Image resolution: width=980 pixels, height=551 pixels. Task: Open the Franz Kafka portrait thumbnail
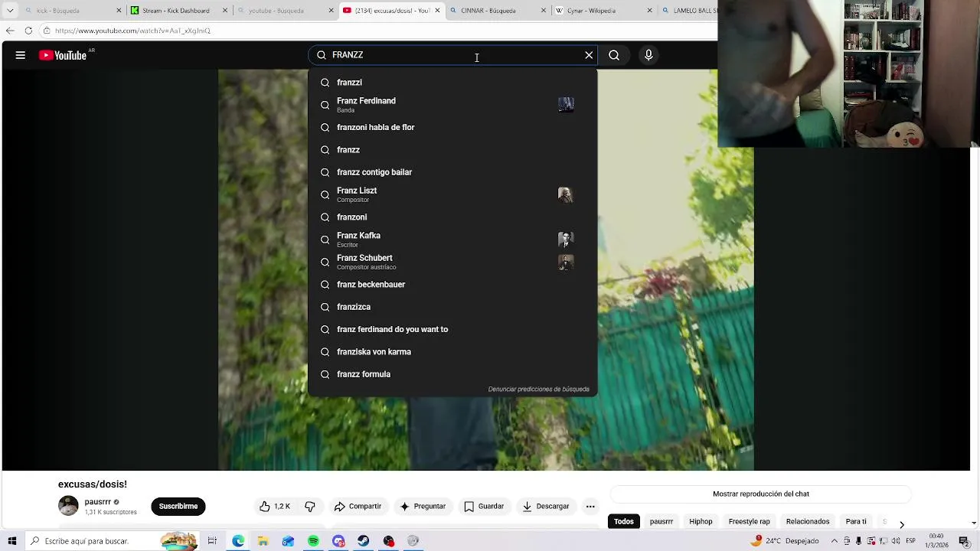pos(566,240)
